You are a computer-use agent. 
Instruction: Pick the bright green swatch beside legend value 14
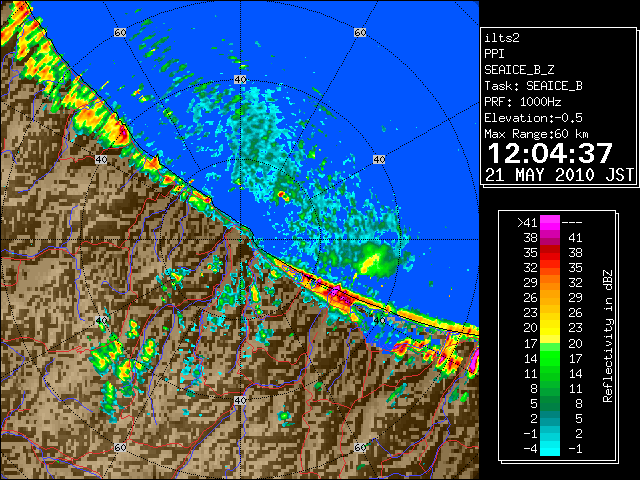click(550, 358)
